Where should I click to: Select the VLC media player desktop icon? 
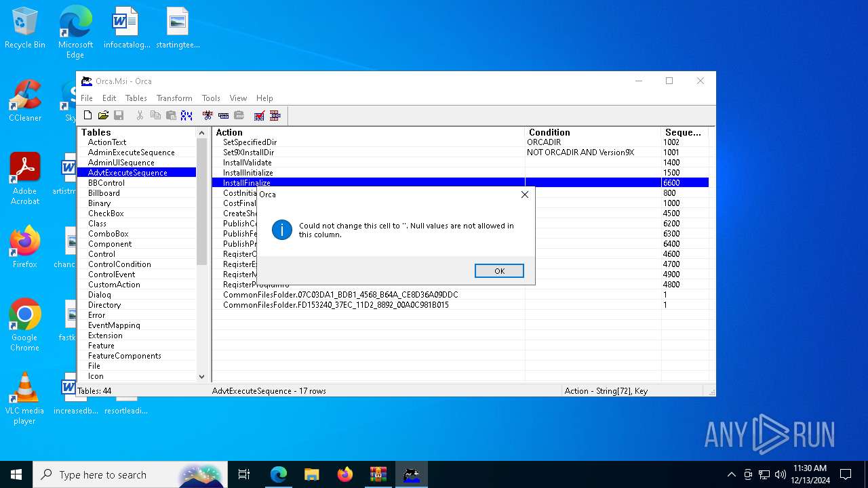pyautogui.click(x=25, y=398)
